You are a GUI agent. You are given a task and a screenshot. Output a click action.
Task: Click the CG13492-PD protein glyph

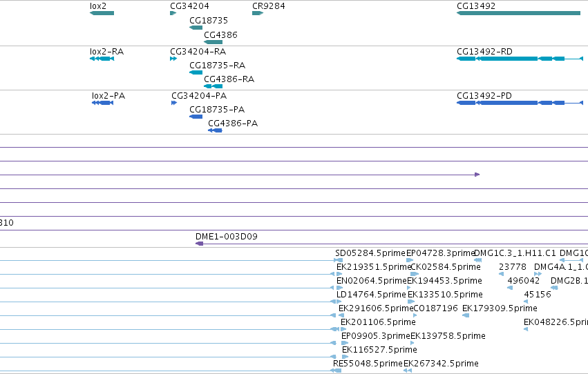tap(520, 103)
